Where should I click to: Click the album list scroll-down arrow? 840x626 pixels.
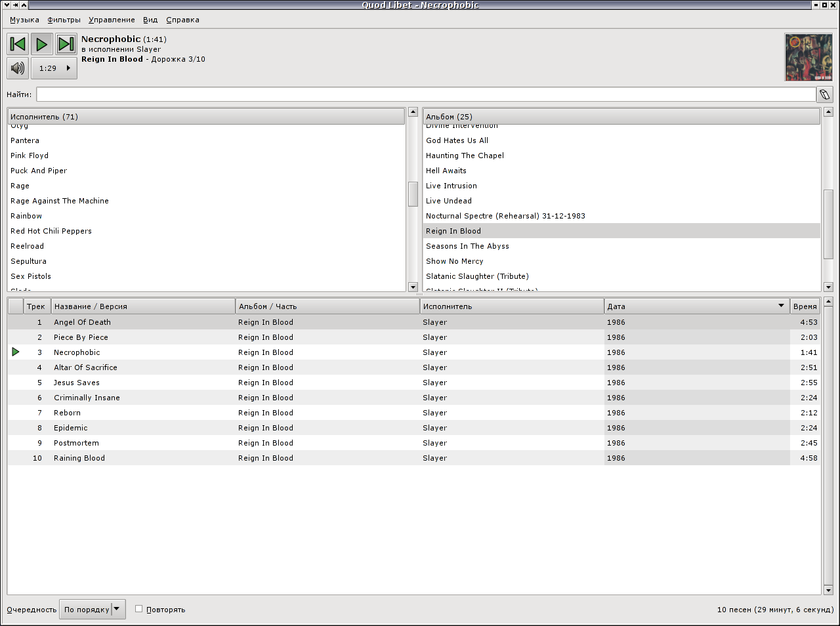pos(828,287)
